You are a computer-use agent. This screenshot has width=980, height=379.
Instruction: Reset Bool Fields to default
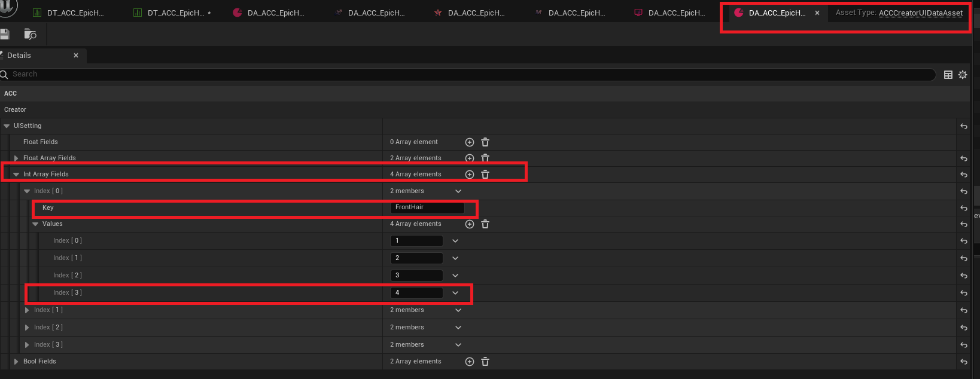pyautogui.click(x=964, y=362)
